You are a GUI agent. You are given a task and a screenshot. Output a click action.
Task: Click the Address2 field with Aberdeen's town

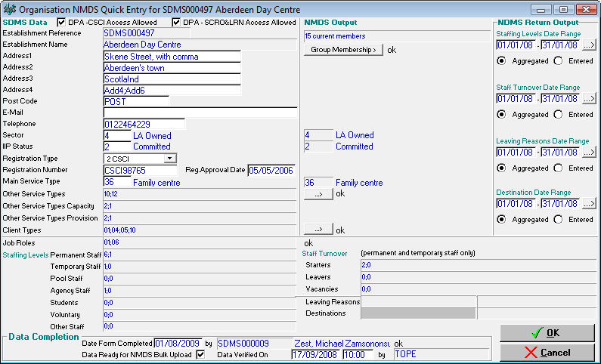[x=172, y=68]
